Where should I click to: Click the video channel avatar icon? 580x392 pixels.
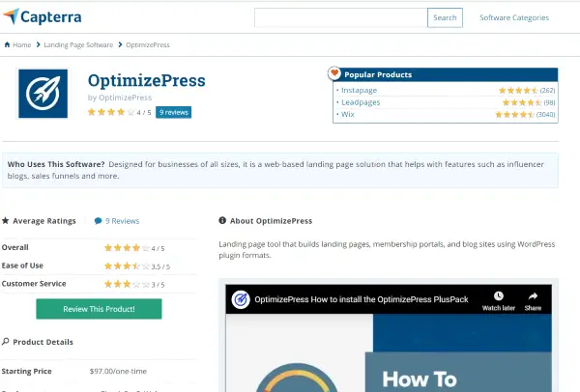pos(241,299)
